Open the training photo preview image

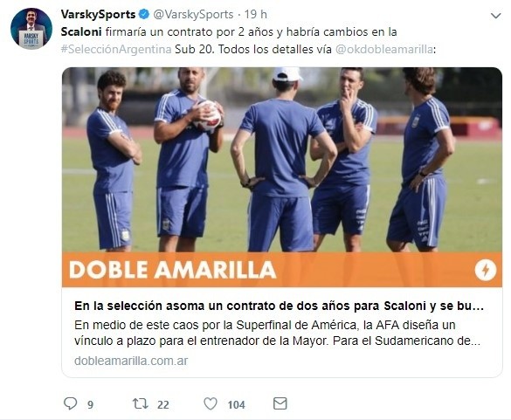pos(282,160)
